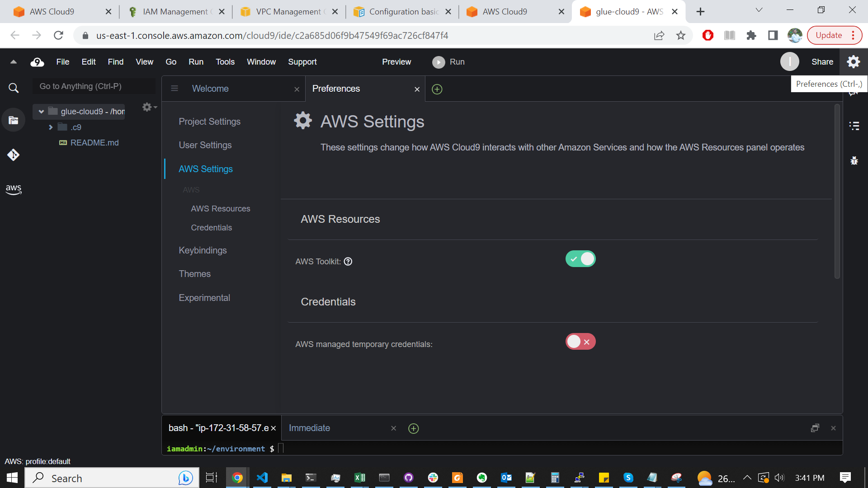Image resolution: width=868 pixels, height=488 pixels.
Task: Click the Preview button
Action: point(396,62)
